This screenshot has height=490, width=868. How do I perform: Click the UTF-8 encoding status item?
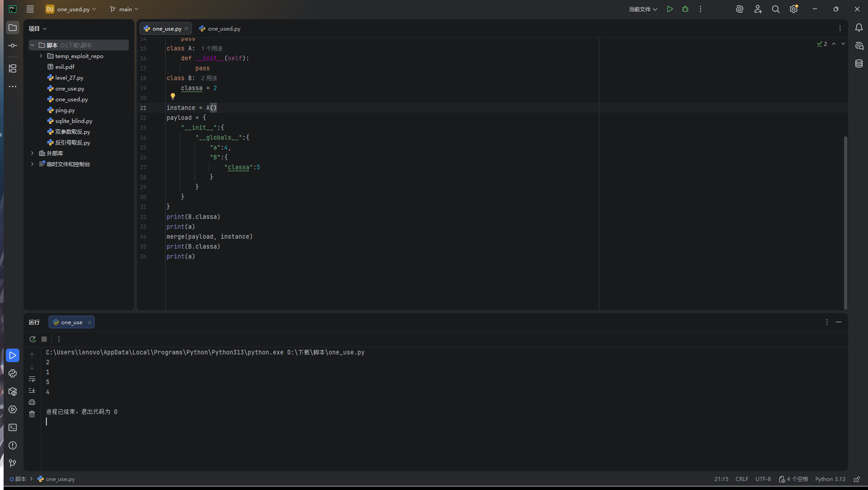(x=763, y=479)
